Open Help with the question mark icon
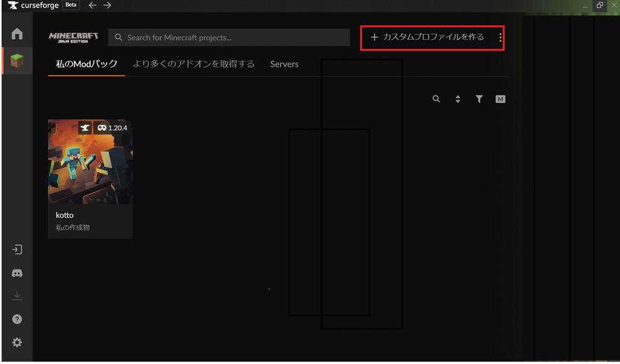 pyautogui.click(x=17, y=319)
